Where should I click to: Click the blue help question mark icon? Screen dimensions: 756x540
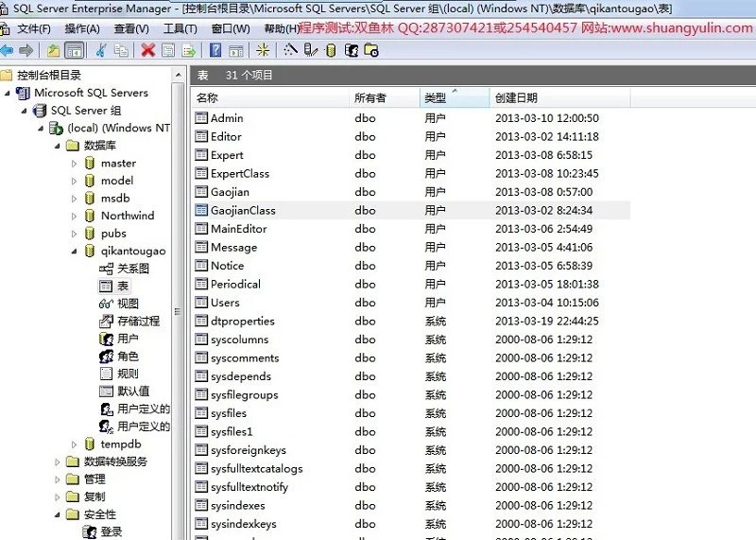215,50
